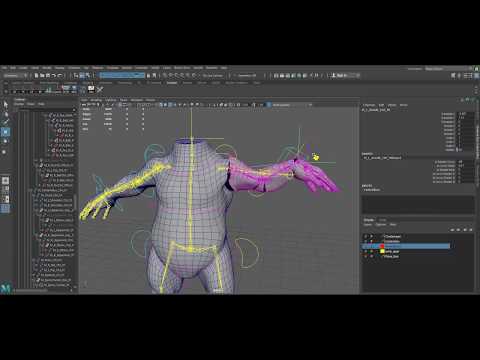The height and width of the screenshot is (360, 480).
Task: Click the crossed-tools custom shelf icon
Action: click(x=100, y=89)
